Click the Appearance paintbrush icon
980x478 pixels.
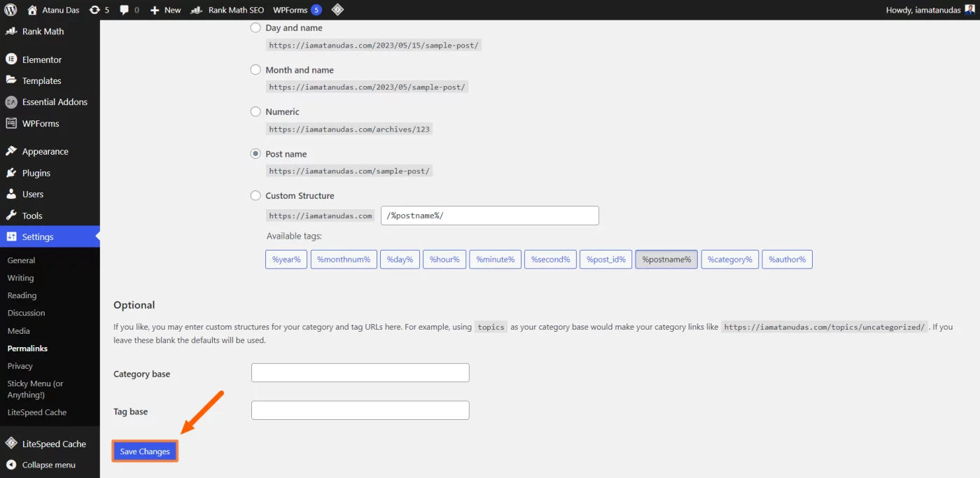(11, 151)
